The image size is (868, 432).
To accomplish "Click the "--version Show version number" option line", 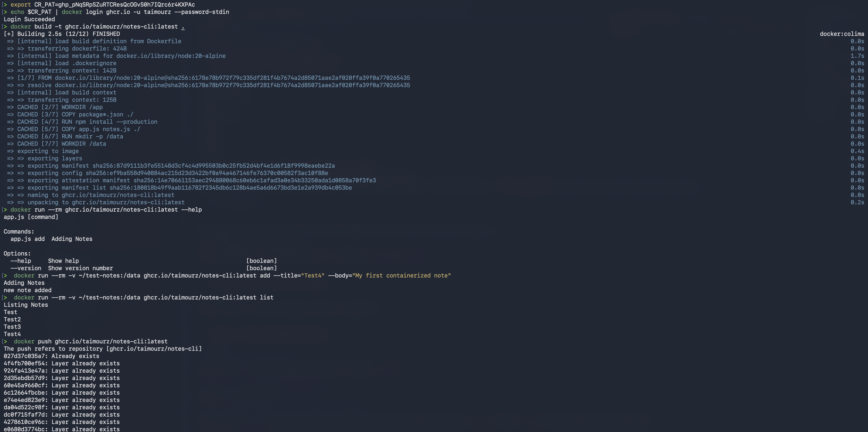I will point(62,268).
